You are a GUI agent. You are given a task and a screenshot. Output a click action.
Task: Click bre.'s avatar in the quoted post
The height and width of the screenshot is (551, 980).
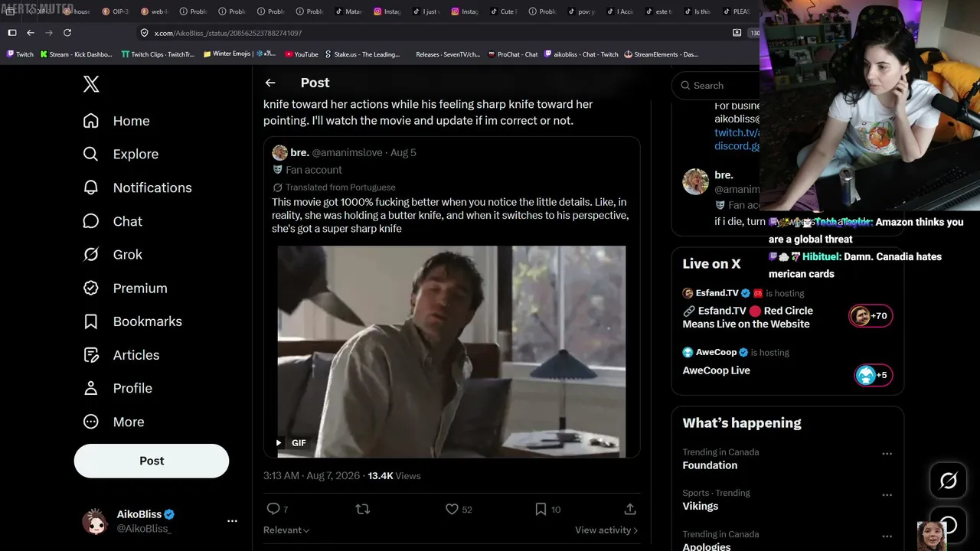click(x=279, y=152)
